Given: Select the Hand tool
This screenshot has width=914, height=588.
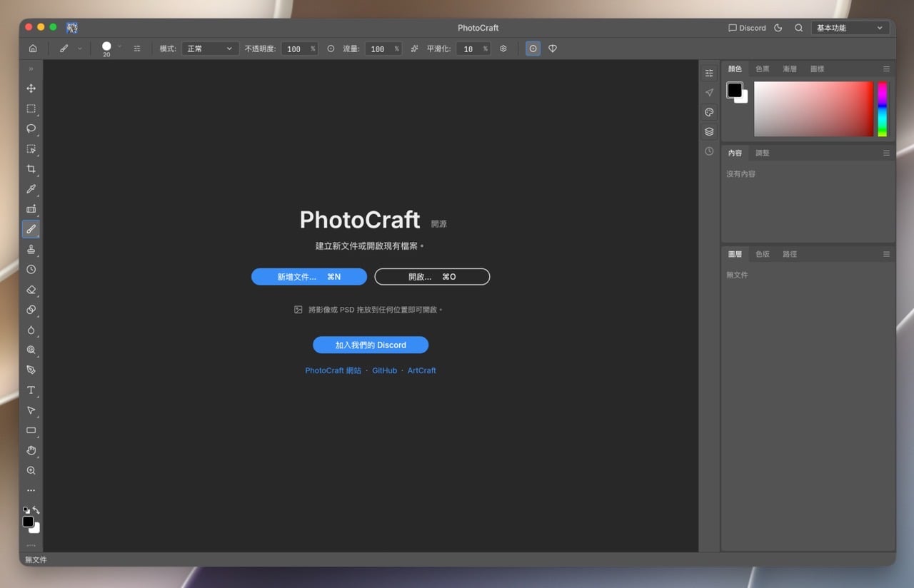Looking at the screenshot, I should pos(31,451).
